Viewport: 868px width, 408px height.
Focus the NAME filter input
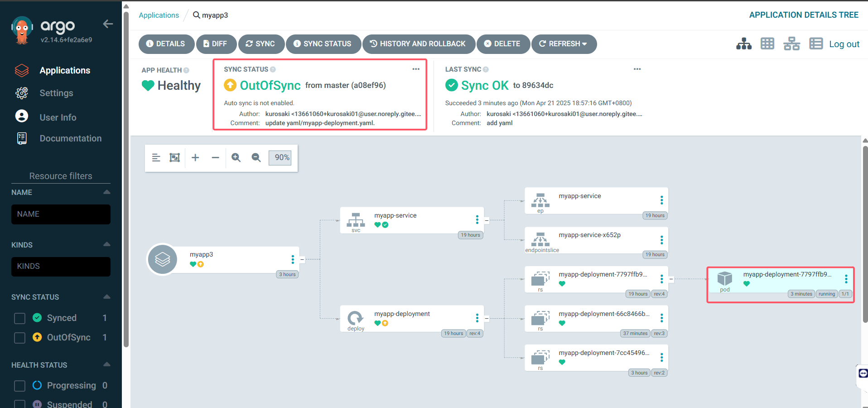[61, 214]
